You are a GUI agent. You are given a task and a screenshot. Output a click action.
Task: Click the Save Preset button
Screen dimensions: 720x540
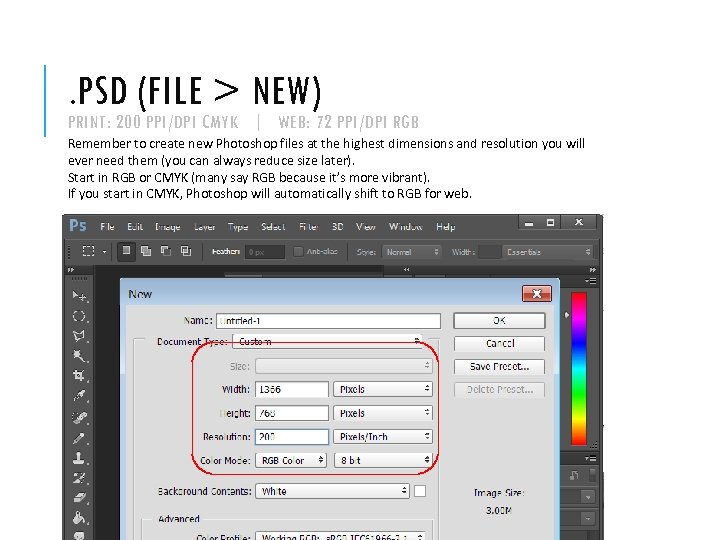pos(499,366)
